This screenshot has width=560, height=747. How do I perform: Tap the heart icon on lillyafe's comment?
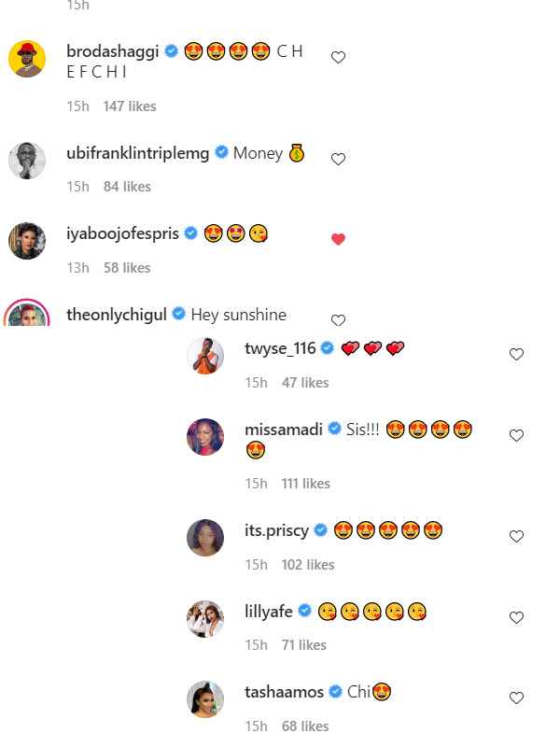coord(517,618)
